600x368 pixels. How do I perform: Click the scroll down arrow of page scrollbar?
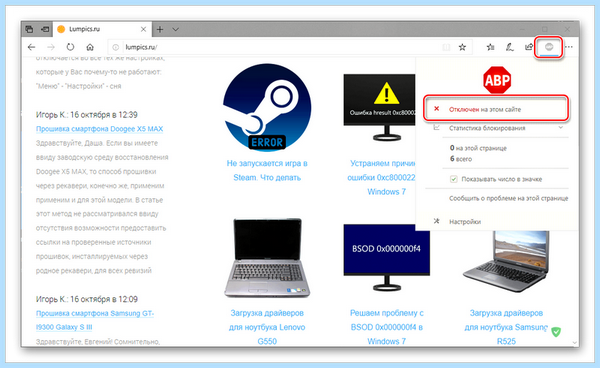(x=575, y=343)
